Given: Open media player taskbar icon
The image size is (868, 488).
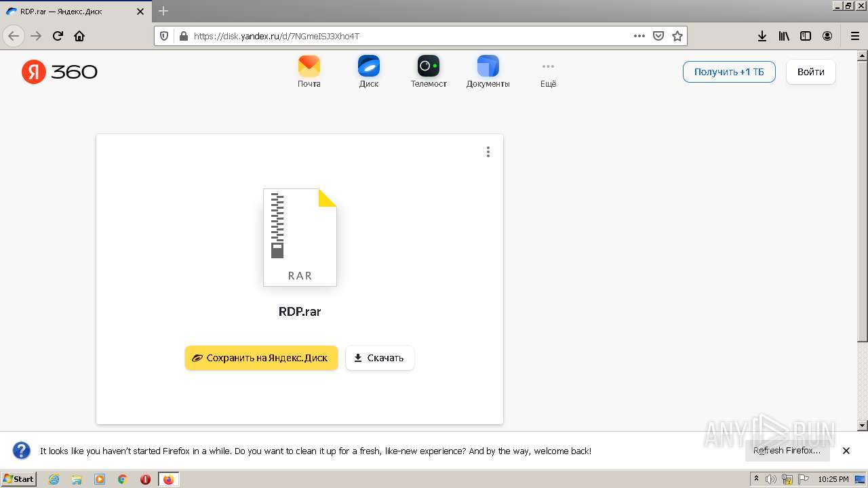Looking at the screenshot, I should pos(100,479).
